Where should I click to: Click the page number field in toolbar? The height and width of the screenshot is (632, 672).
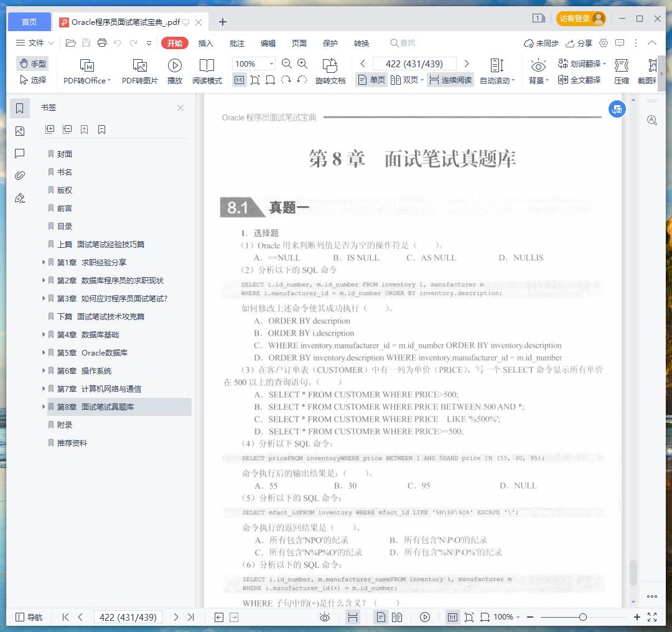[x=414, y=64]
